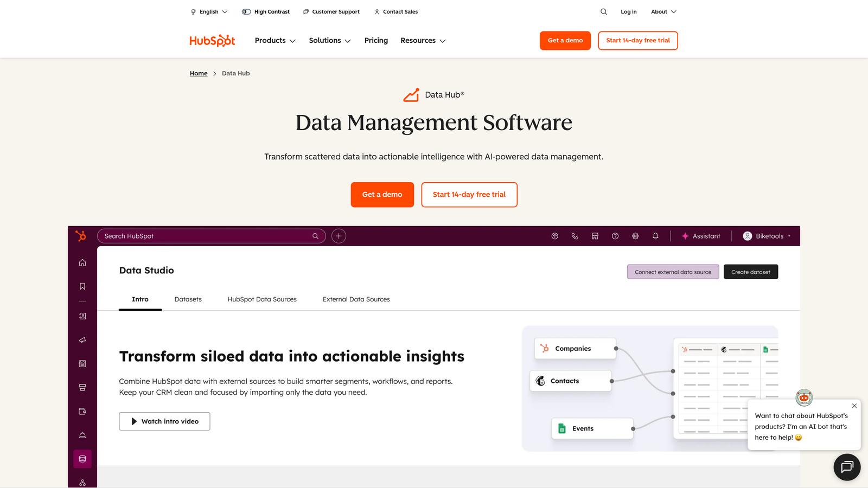Open the Assistant sparkle icon in the navbar
This screenshot has width=868, height=488.
686,236
